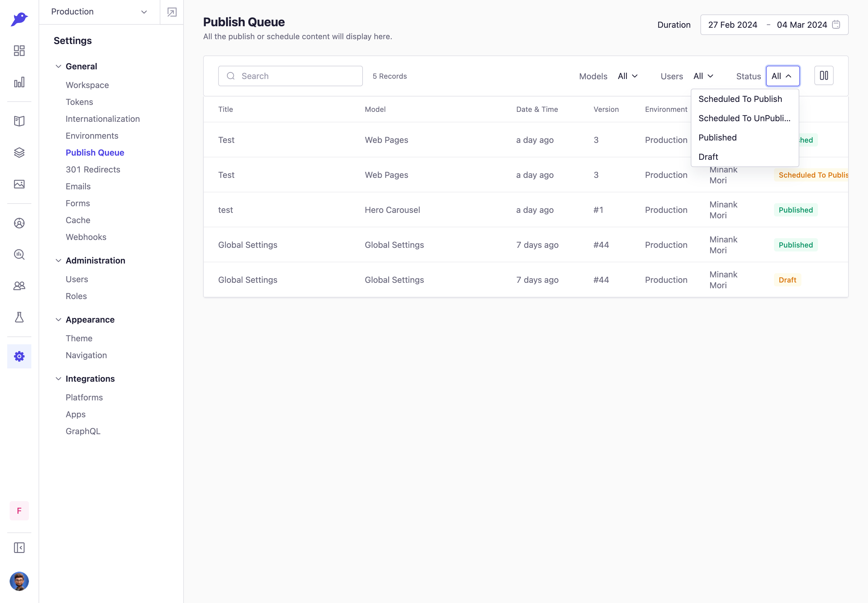Open Roles administration page

[76, 296]
